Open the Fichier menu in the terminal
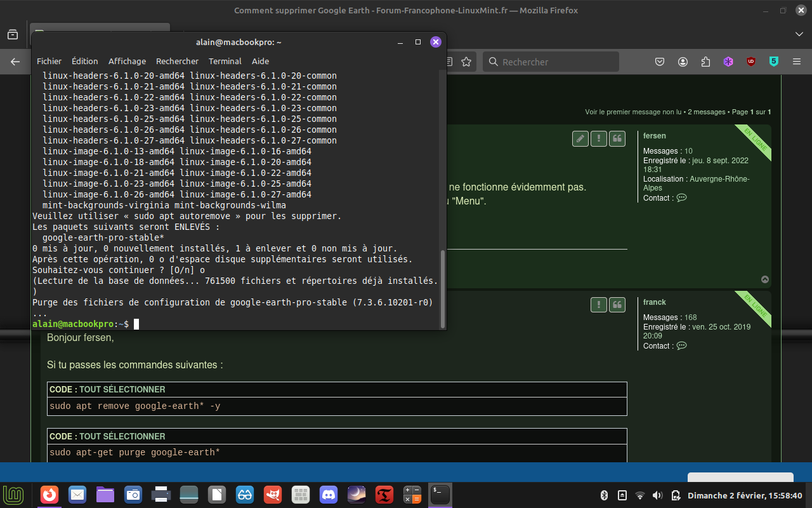This screenshot has height=508, width=812. (x=49, y=62)
